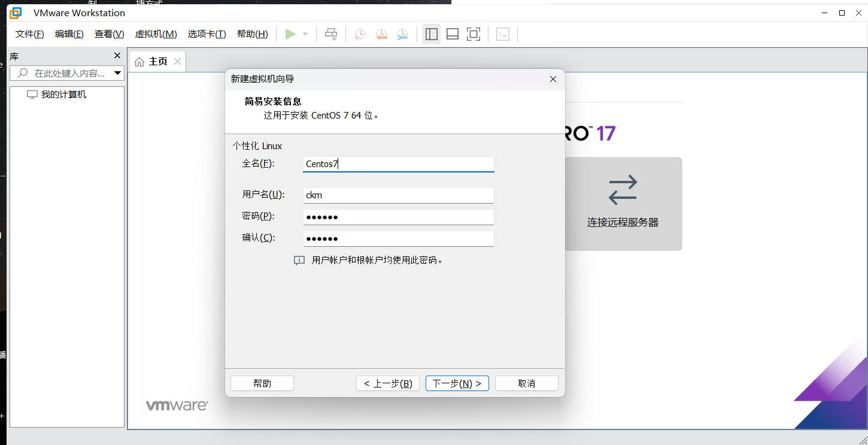This screenshot has width=868, height=445.
Task: Click the VMware Workstation app logo
Action: [16, 13]
